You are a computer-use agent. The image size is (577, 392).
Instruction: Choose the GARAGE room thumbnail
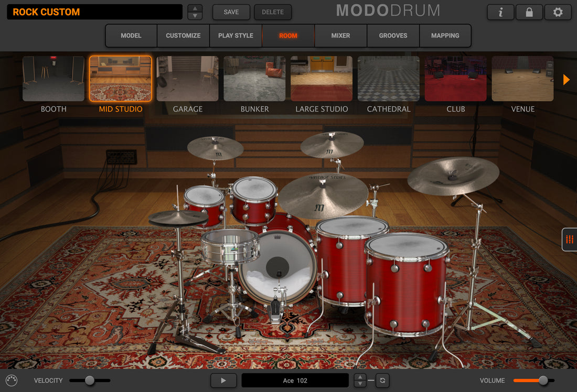click(x=187, y=79)
